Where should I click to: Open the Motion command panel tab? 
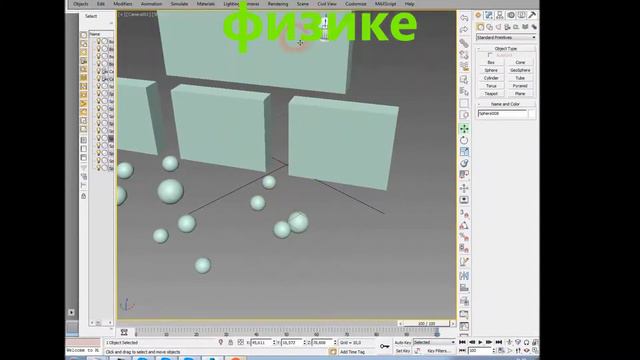511,15
